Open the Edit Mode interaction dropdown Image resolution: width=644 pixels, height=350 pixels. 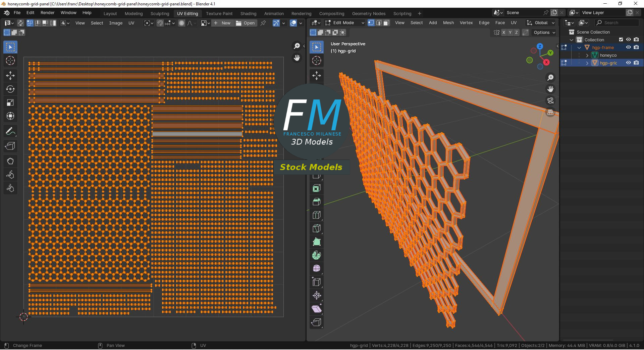[x=344, y=23]
